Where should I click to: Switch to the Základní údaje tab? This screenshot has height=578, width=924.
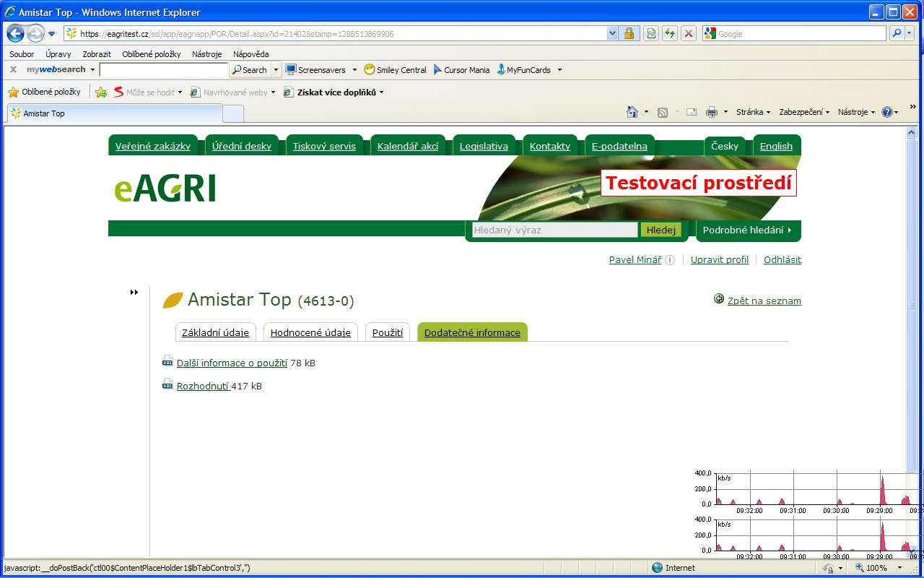click(x=215, y=332)
